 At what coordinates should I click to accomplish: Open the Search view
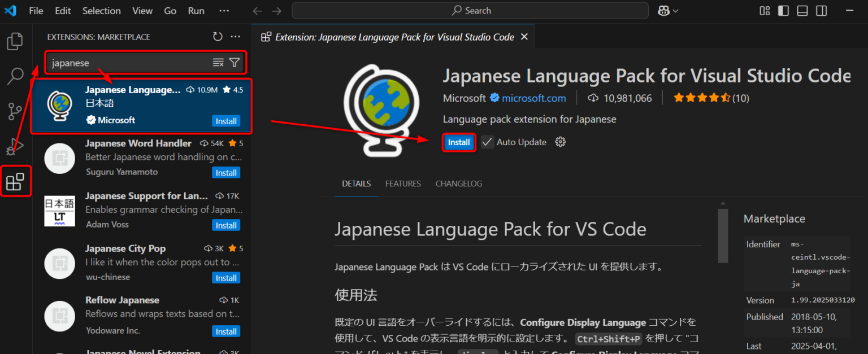(15, 76)
